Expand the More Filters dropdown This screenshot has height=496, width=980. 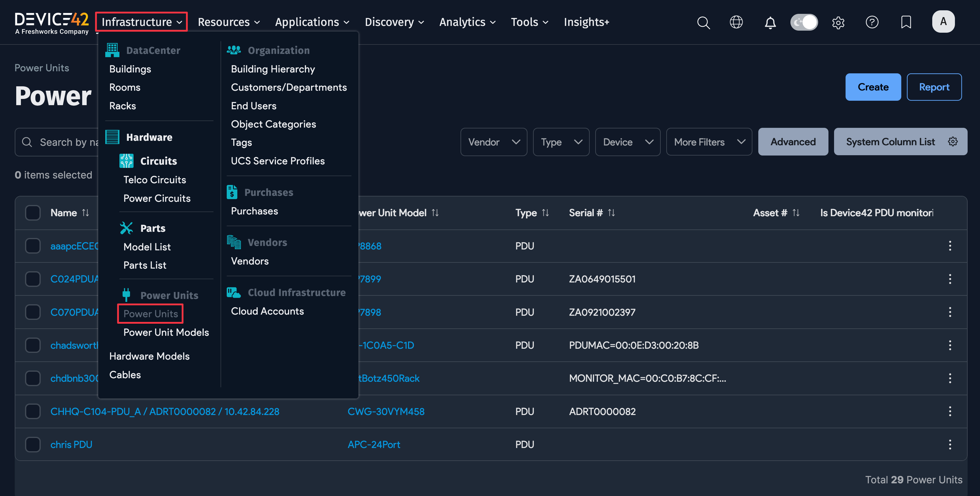[x=709, y=142]
